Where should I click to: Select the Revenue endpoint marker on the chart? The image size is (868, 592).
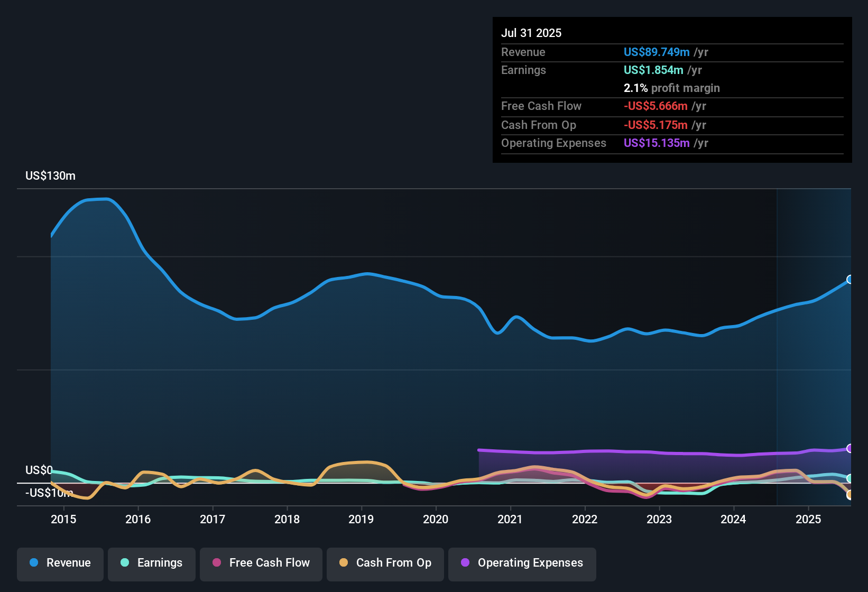pos(850,279)
